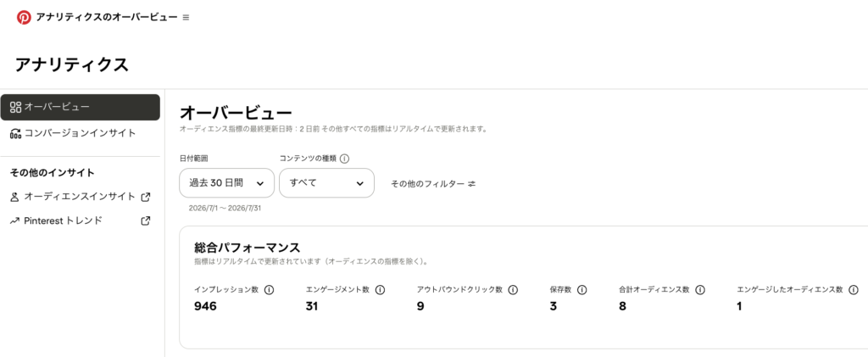
Task: Select オーバービュー in the sidebar
Action: (x=81, y=107)
